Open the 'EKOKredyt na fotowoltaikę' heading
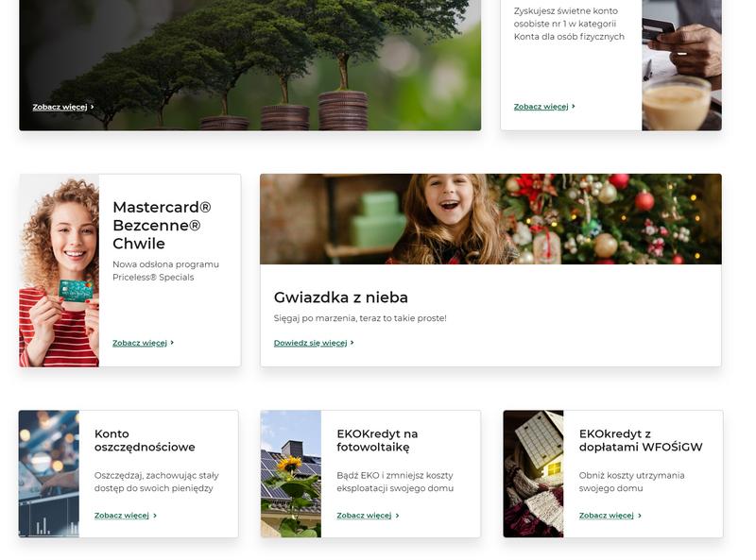Viewport: 756px width, 560px height. (377, 440)
